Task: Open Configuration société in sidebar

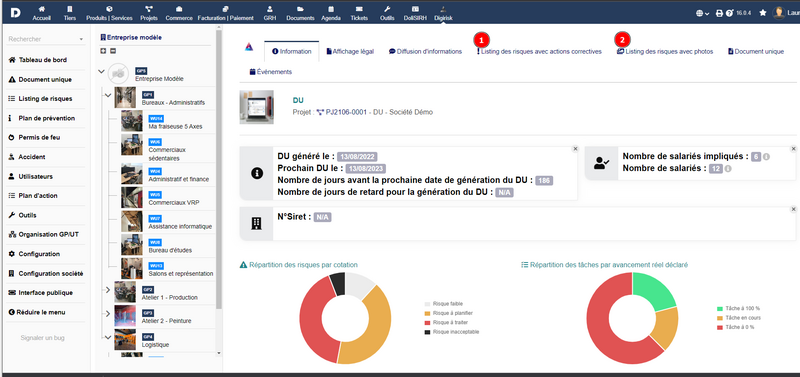Action: 46,273
